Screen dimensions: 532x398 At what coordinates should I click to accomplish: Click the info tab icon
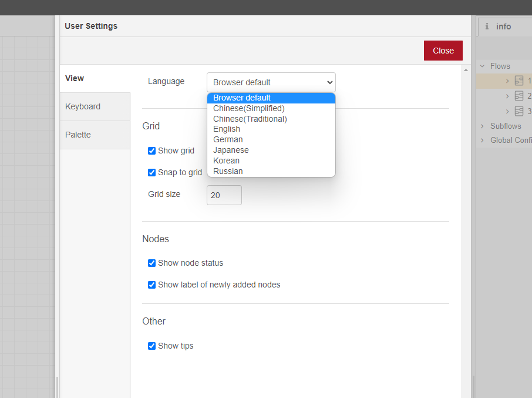487,26
